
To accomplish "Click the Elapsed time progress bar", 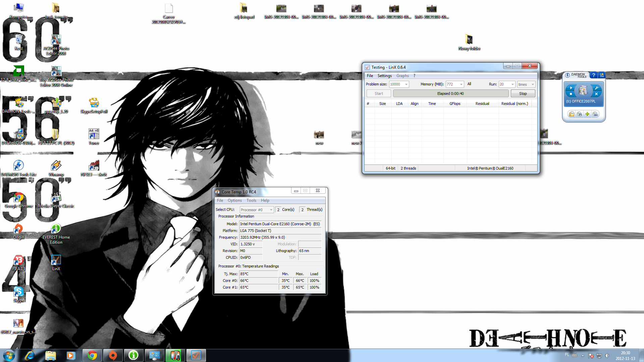I will click(450, 94).
